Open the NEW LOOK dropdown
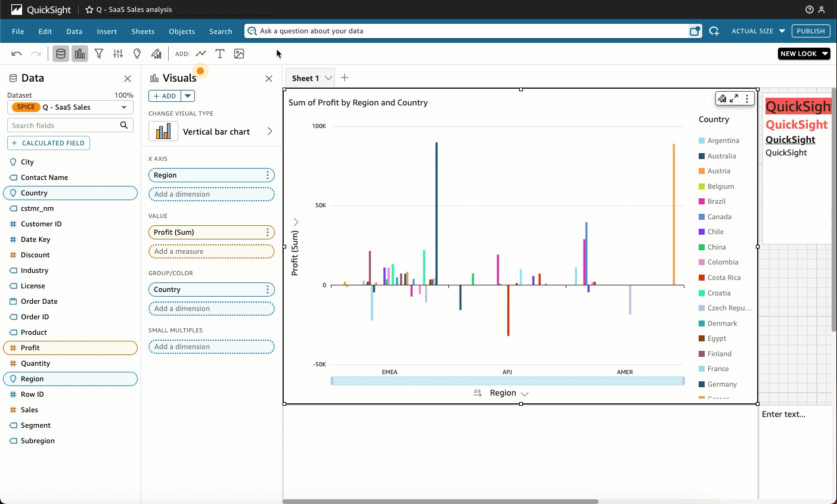The image size is (837, 504). [804, 54]
